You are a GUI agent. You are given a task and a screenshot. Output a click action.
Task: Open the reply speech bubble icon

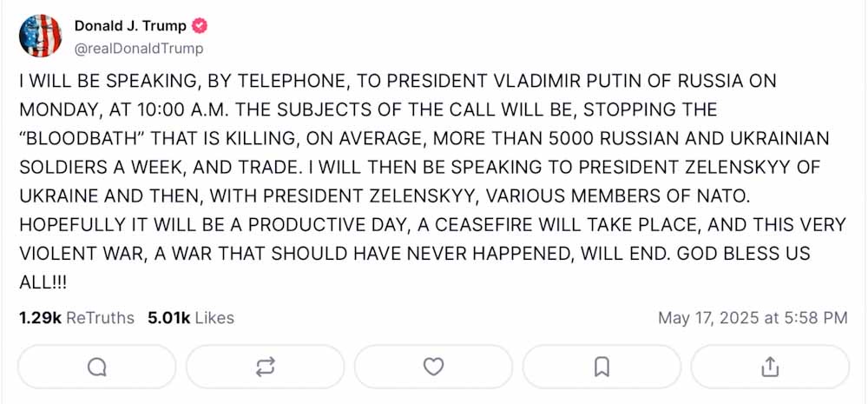[97, 368]
